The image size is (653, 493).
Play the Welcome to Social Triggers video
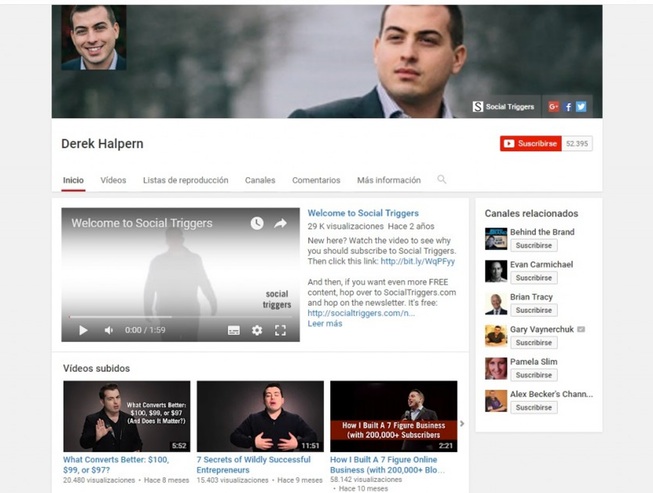[x=83, y=330]
